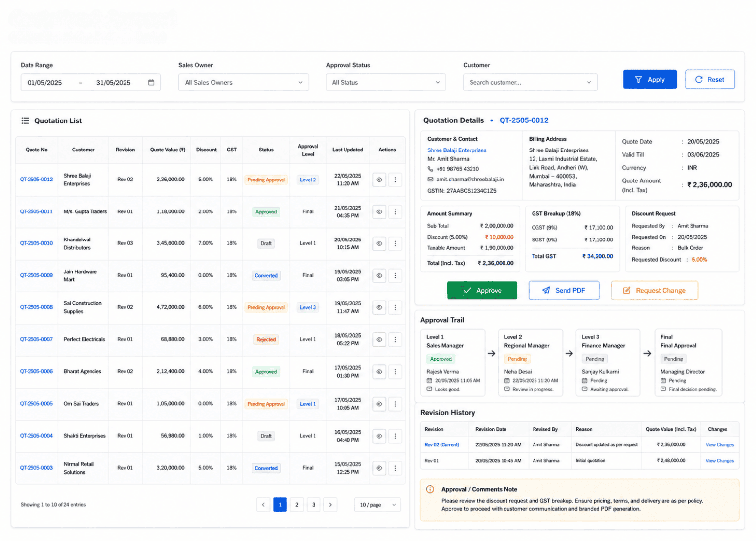View quotation QT-2505-0011 eye icon
756x541 pixels.
tap(379, 212)
